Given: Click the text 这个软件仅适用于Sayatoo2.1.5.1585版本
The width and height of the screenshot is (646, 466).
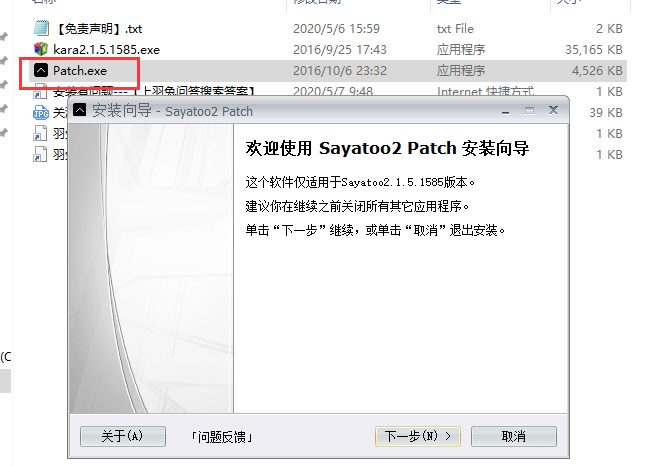Looking at the screenshot, I should tap(360, 182).
